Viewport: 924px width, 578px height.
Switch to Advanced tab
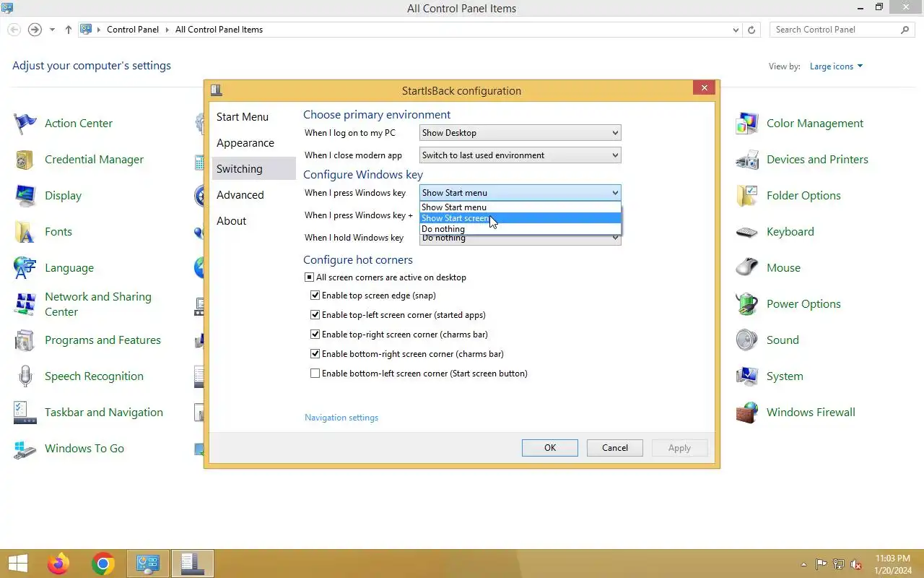pyautogui.click(x=254, y=195)
